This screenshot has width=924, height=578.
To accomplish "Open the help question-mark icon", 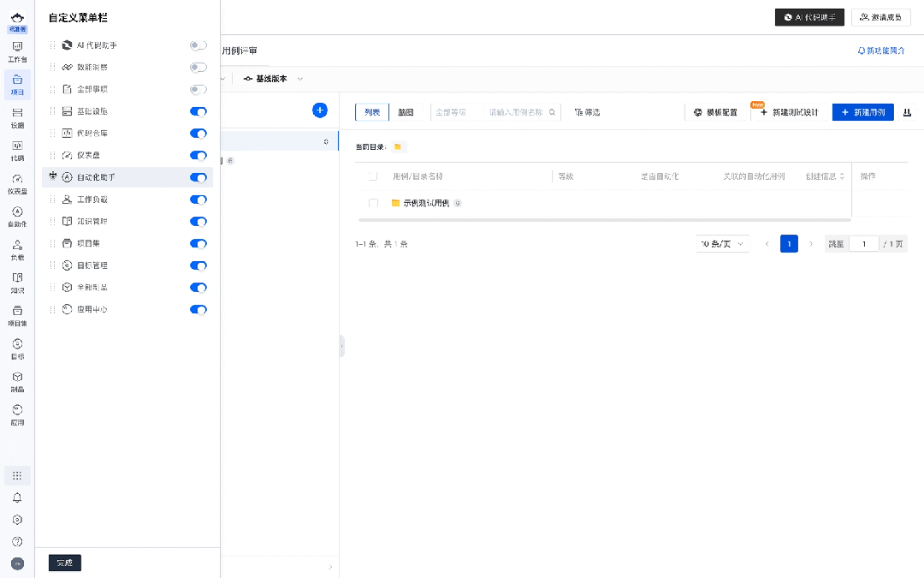I will click(x=17, y=541).
